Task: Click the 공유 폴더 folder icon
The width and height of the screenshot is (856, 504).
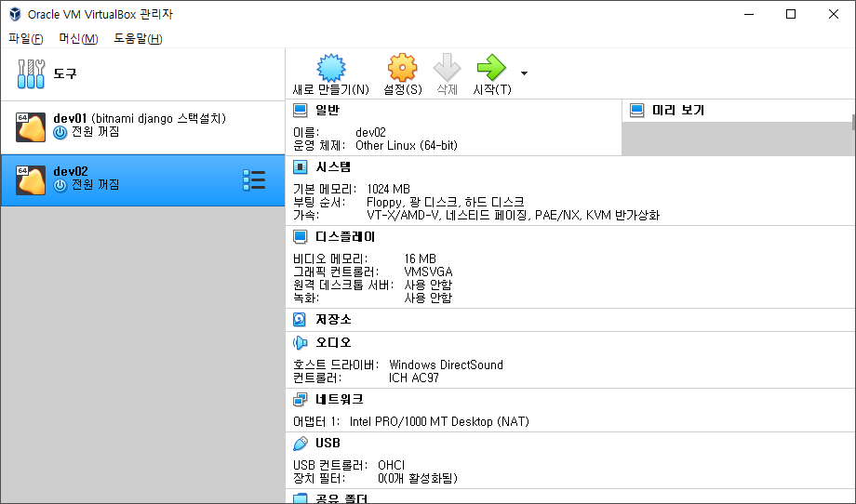Action: click(300, 498)
